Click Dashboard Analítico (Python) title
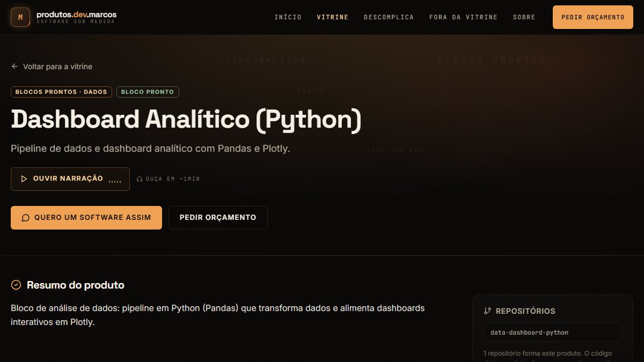Screen dimensions: 644x362 [186, 120]
